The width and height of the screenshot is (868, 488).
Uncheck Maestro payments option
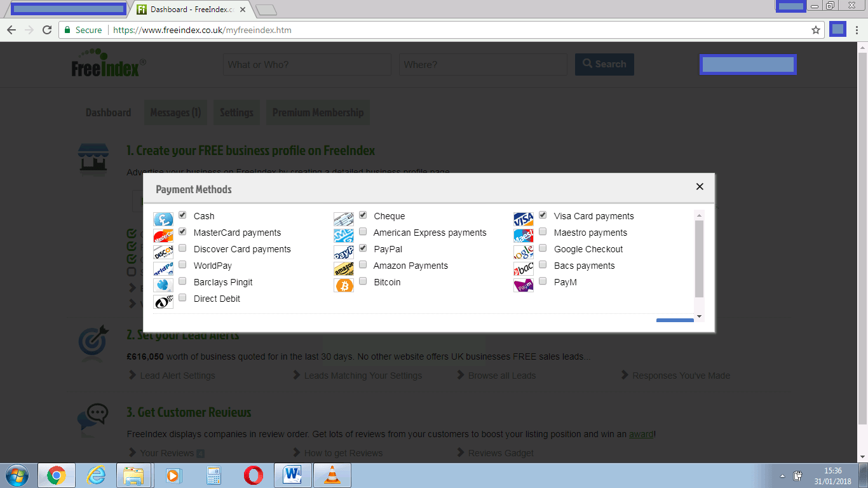[x=543, y=231]
